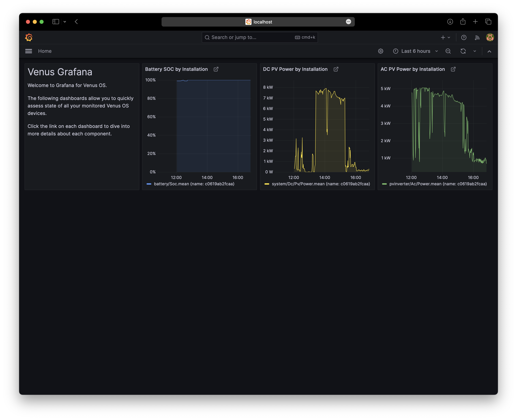Expand the plus New menu dropdown
Image resolution: width=517 pixels, height=420 pixels.
(445, 37)
